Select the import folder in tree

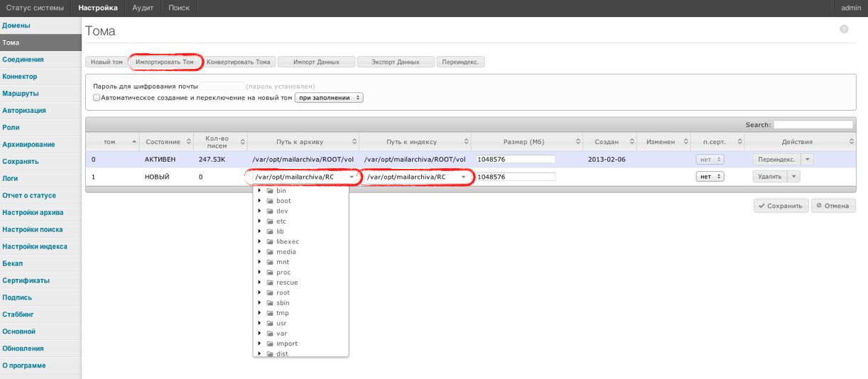[x=287, y=344]
